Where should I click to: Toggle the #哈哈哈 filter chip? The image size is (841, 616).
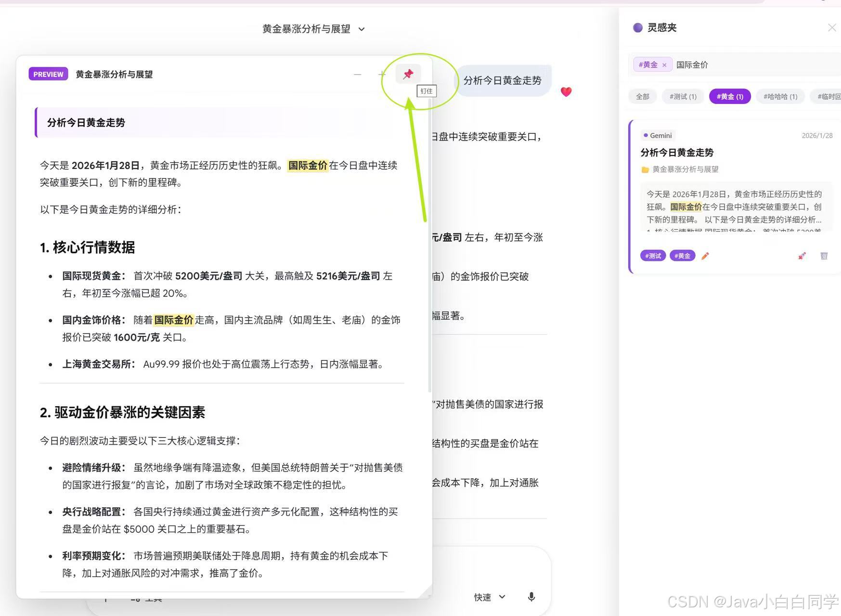[780, 96]
